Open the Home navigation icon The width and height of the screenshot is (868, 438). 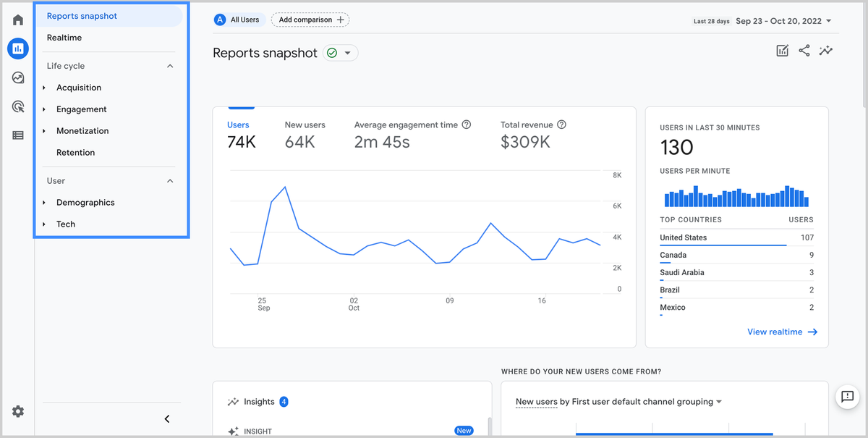click(x=17, y=20)
